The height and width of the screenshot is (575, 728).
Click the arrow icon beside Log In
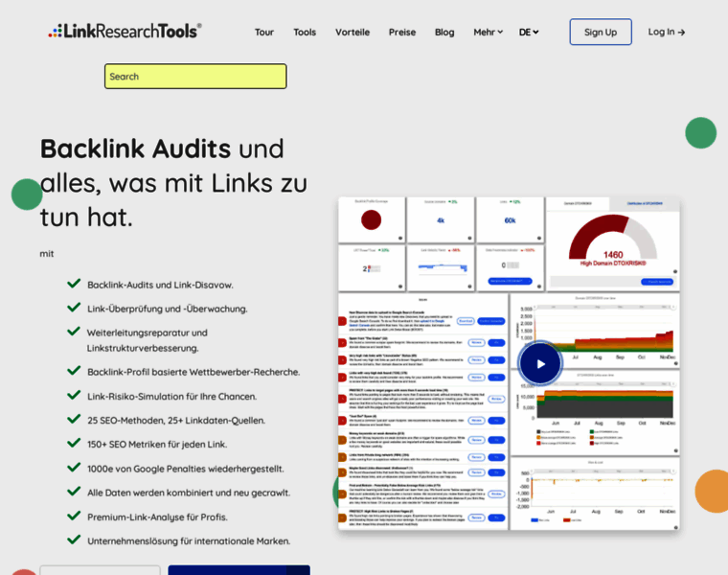click(681, 32)
